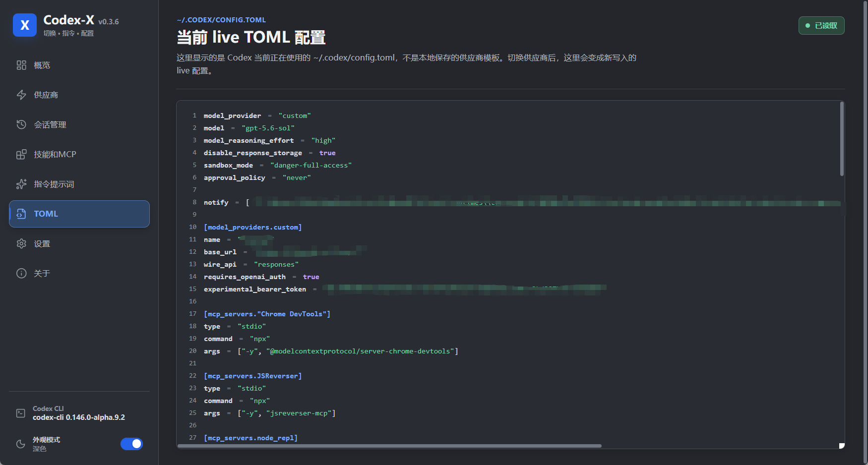Click the name key on line 11
The width and height of the screenshot is (868, 465).
212,239
